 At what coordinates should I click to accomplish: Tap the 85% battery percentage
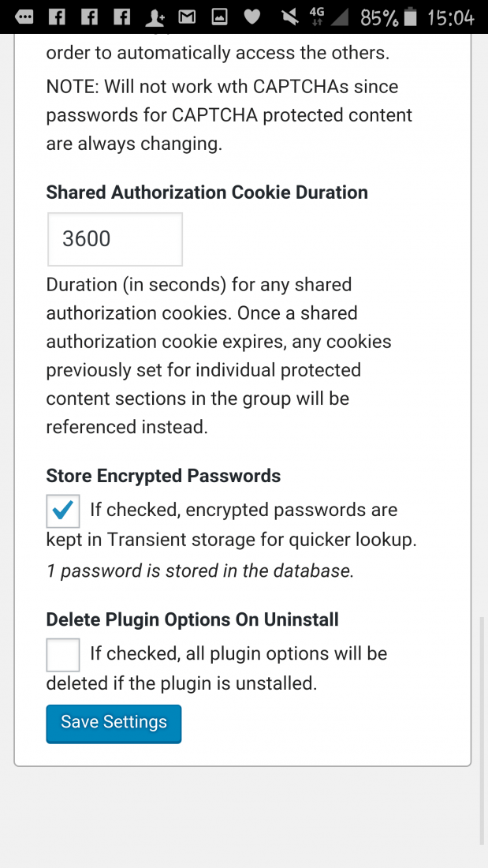tap(378, 18)
